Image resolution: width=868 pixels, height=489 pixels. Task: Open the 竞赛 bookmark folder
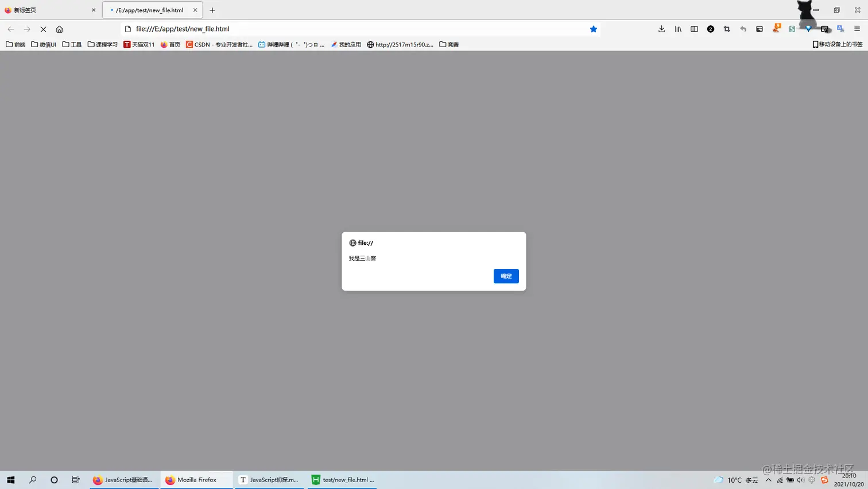pyautogui.click(x=449, y=44)
